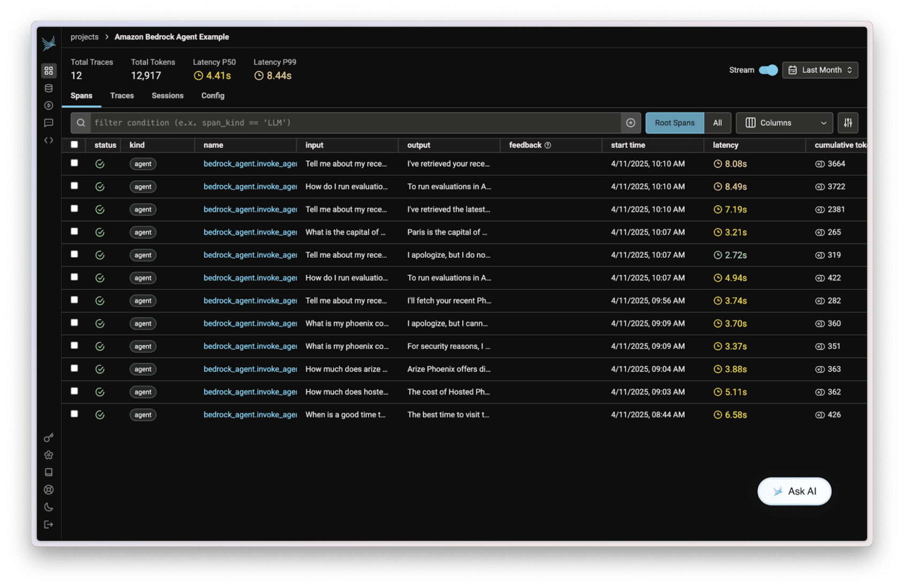Open the sort and filter settings icon
904x588 pixels.
pyautogui.click(x=847, y=122)
